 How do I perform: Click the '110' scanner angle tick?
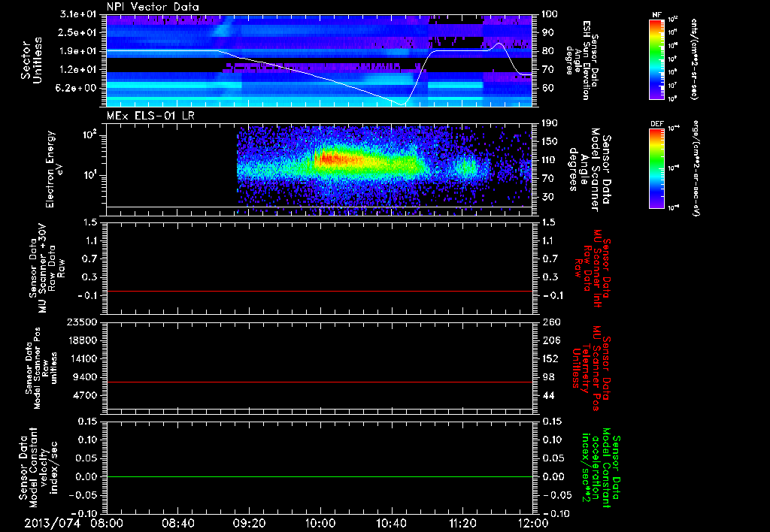(550, 160)
